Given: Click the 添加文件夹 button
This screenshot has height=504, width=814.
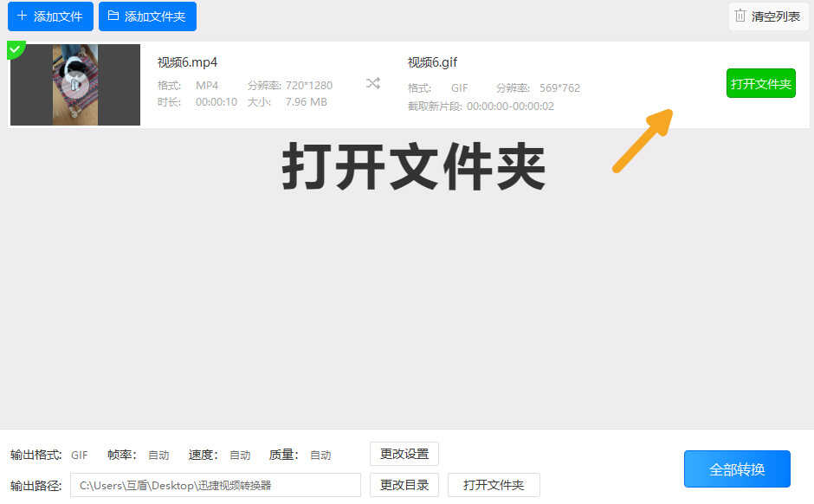Looking at the screenshot, I should [x=147, y=16].
